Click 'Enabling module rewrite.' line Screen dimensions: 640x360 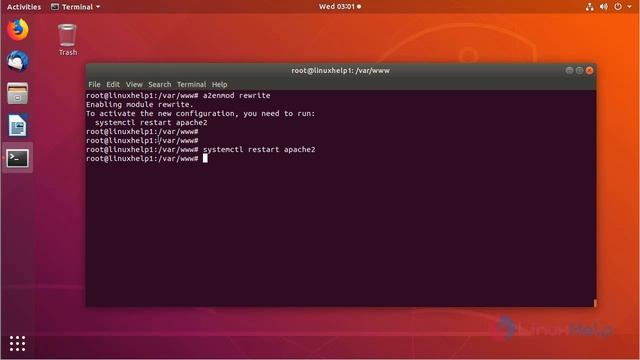tap(140, 104)
